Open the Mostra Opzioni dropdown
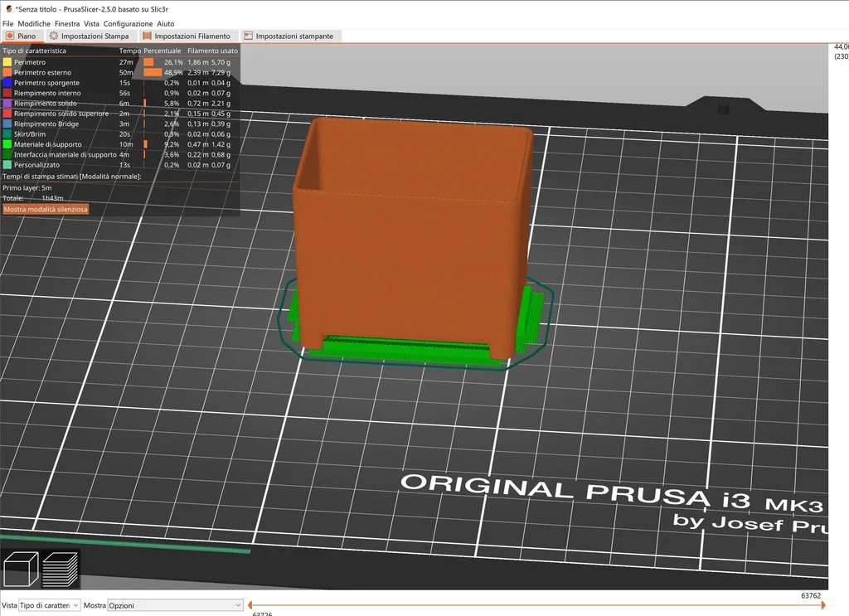Viewport: 849px width, 616px height. click(175, 605)
